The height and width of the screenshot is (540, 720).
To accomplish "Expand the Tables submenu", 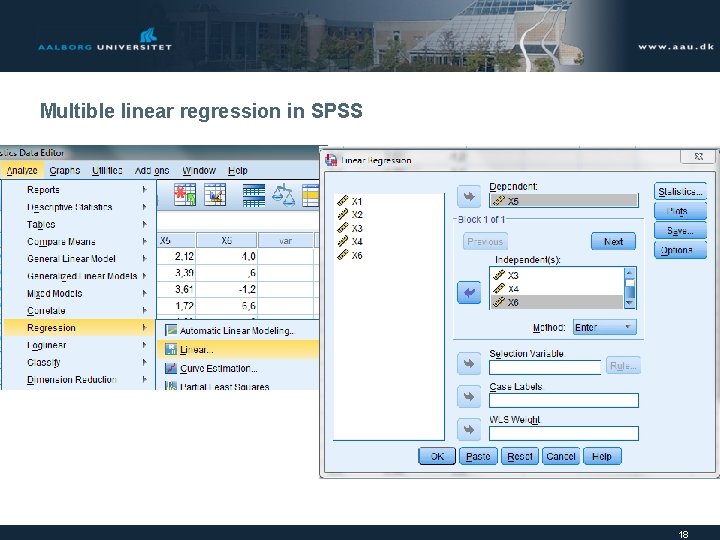I will (79, 225).
